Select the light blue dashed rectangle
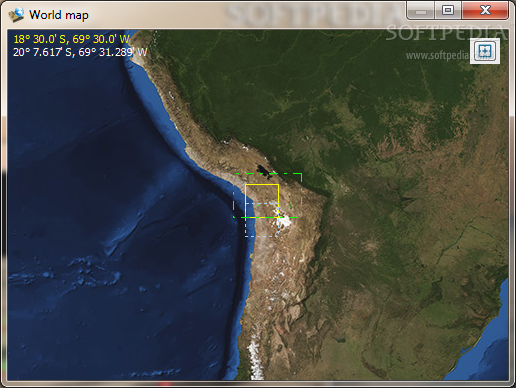This screenshot has height=388, width=516. [262, 220]
